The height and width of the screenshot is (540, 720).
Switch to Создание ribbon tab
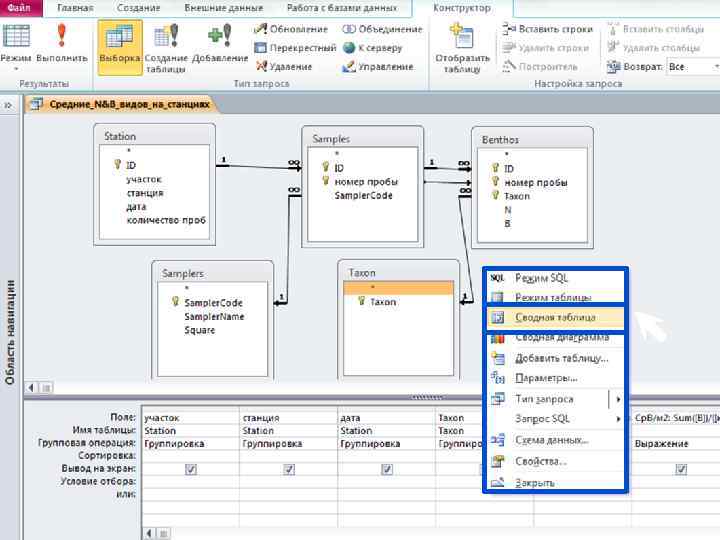(139, 8)
